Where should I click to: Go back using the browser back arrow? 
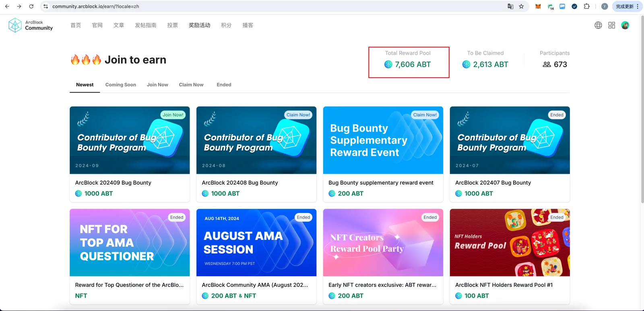pyautogui.click(x=7, y=6)
